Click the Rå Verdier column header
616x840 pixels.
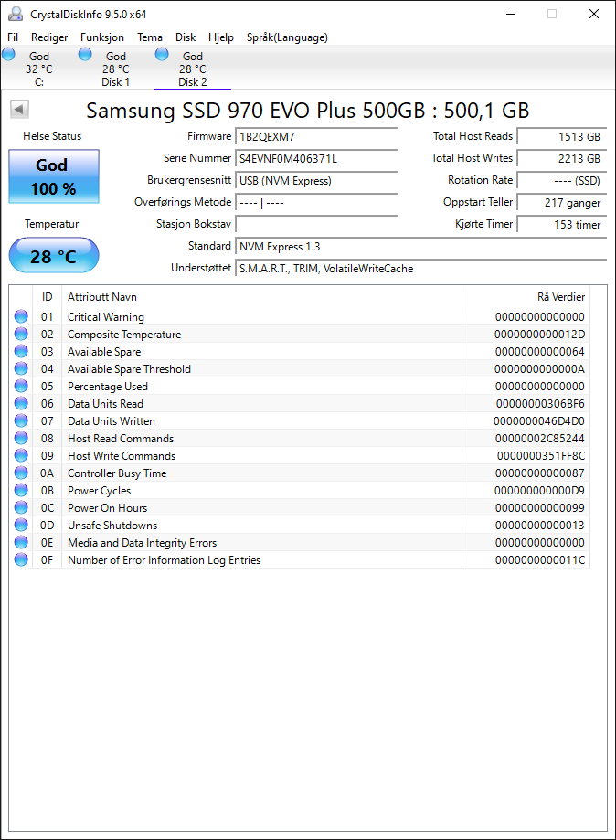tap(526, 297)
